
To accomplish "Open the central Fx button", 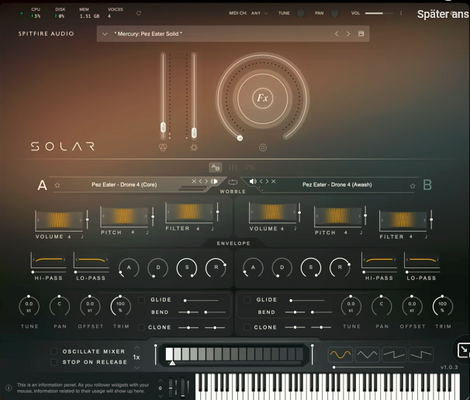I will point(263,98).
